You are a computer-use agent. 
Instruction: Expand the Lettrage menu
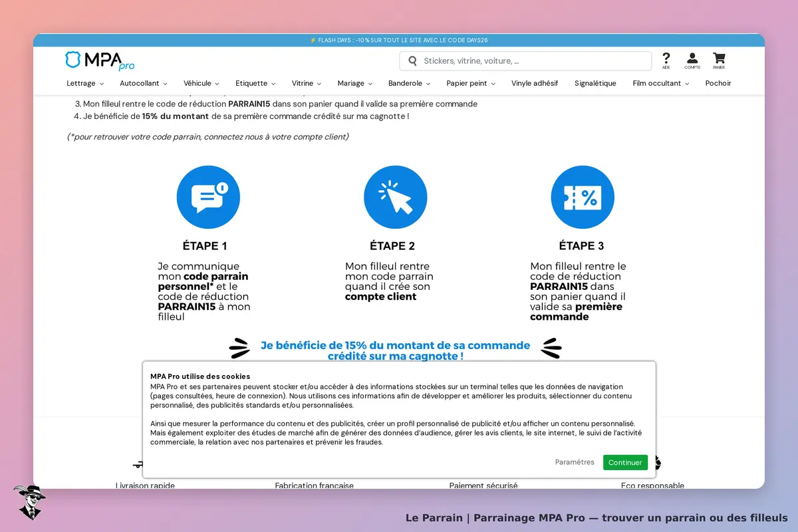point(85,83)
